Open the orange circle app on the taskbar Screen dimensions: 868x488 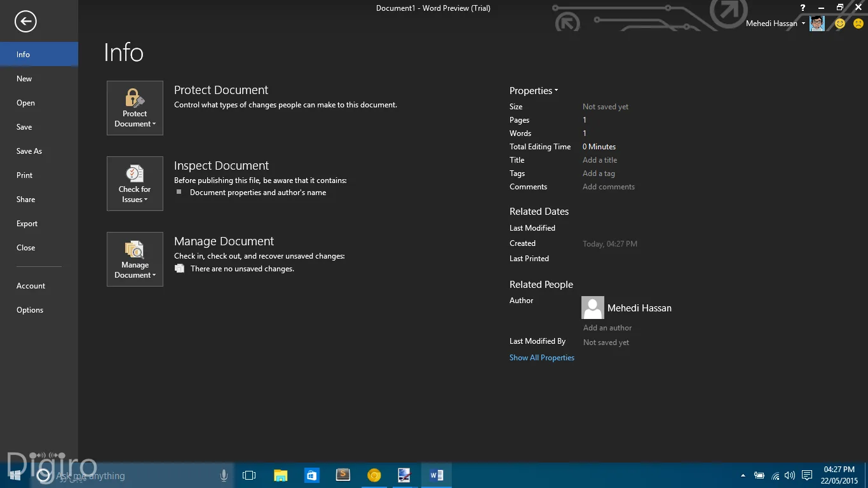click(374, 475)
